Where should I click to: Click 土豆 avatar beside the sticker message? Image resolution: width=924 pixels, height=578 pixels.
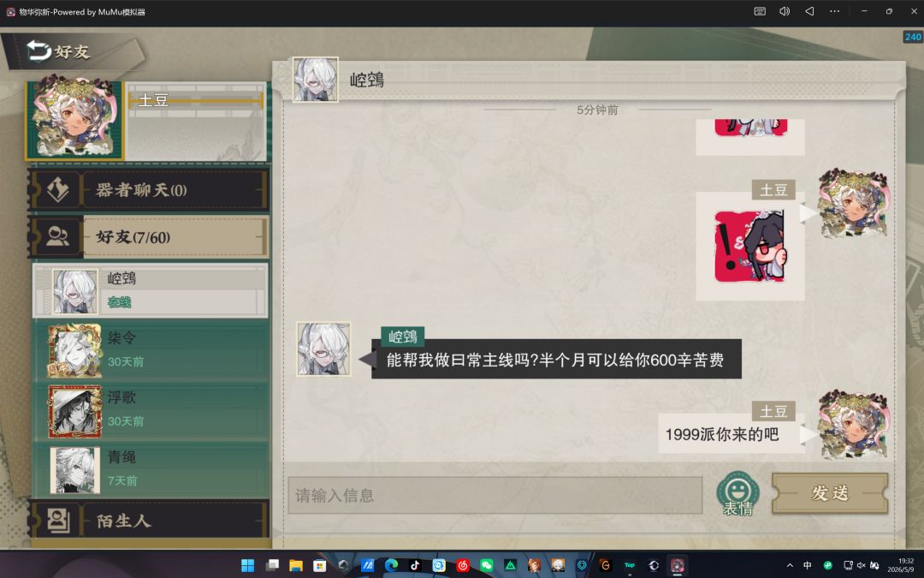click(x=853, y=204)
